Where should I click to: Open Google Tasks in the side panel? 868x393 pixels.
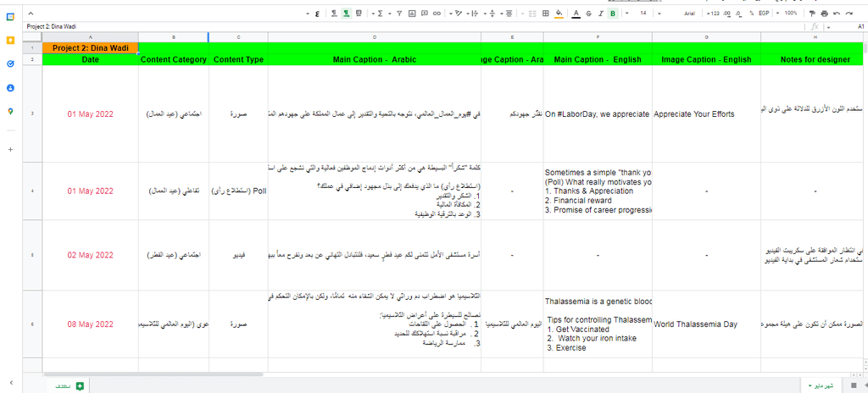click(10, 64)
